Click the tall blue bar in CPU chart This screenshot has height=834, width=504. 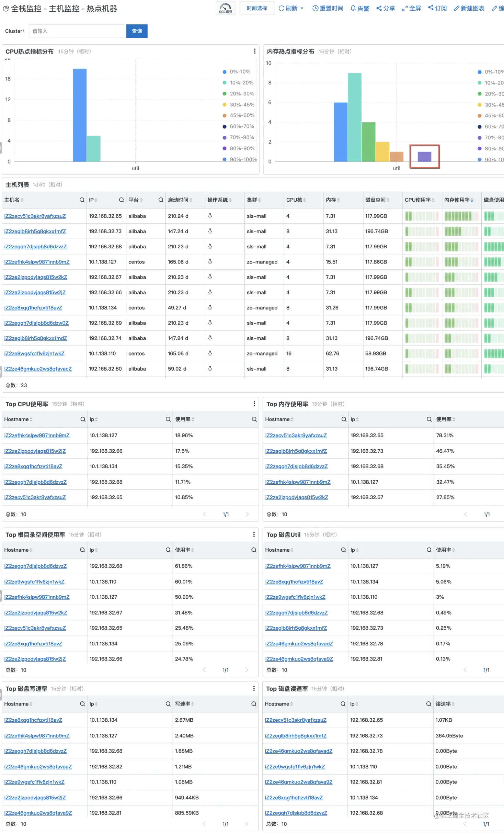pyautogui.click(x=80, y=115)
